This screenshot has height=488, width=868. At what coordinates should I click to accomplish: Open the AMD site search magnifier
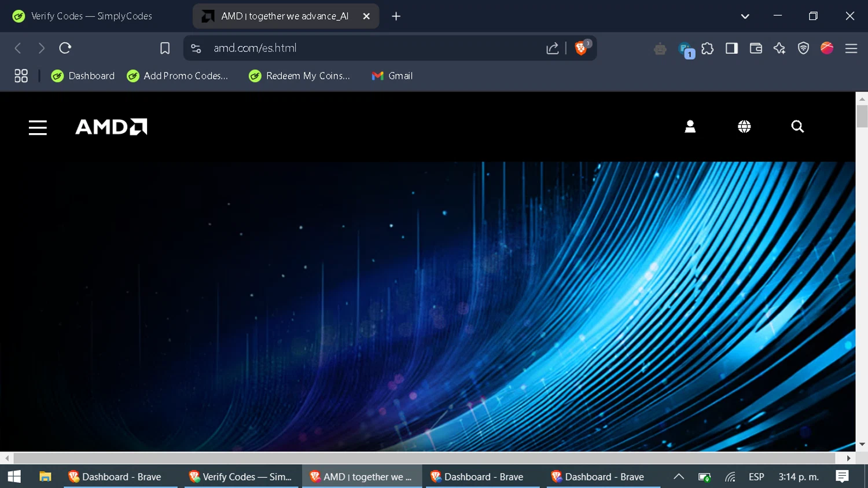point(797,126)
